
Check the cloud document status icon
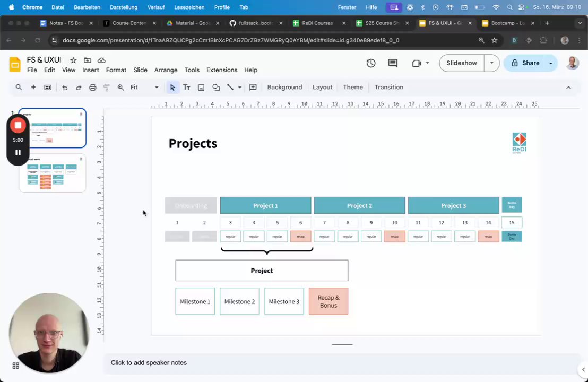(x=101, y=60)
